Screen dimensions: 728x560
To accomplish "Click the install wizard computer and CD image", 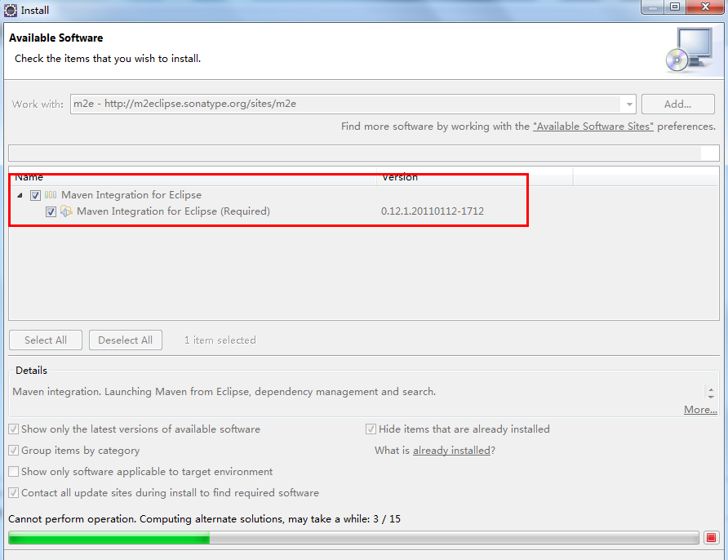I will (689, 49).
